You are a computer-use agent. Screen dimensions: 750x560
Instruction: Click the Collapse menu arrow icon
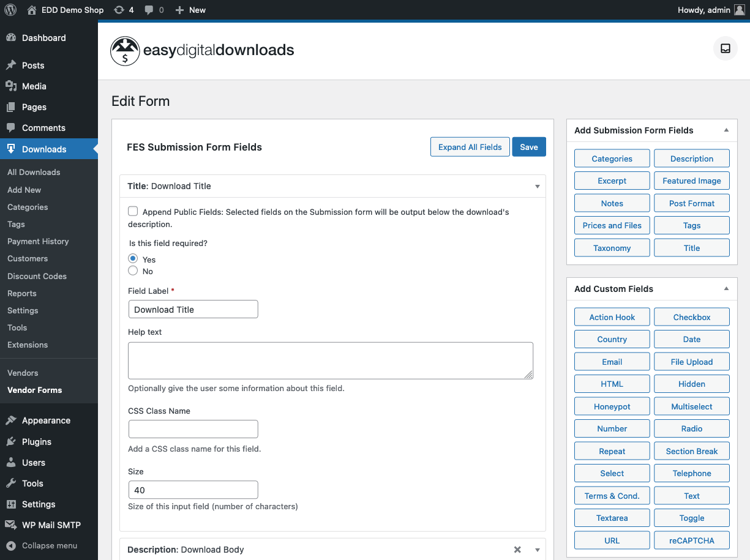tap(11, 546)
